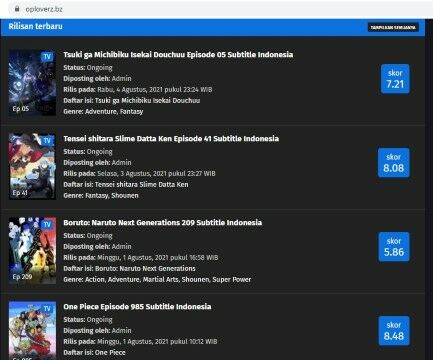Click the Tampilkan Semuanya button
The width and height of the screenshot is (433, 360).
point(393,27)
